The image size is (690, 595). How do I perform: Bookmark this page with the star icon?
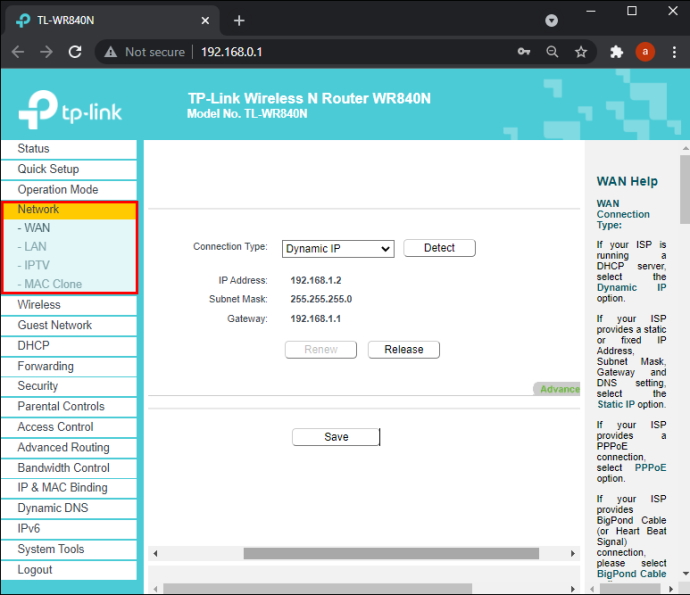tap(581, 52)
